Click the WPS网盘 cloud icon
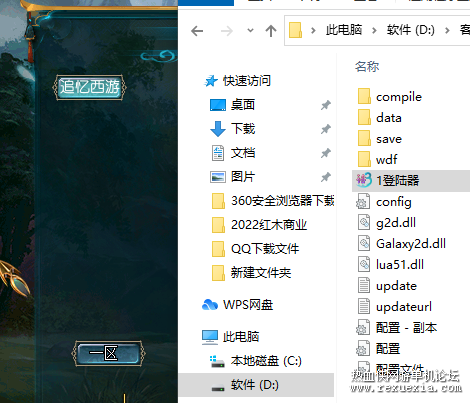 (x=210, y=305)
